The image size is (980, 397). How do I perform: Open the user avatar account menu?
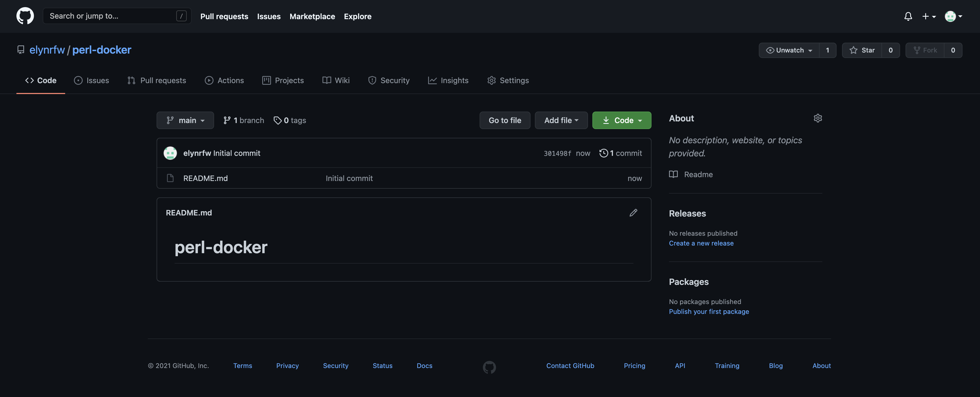pyautogui.click(x=953, y=16)
